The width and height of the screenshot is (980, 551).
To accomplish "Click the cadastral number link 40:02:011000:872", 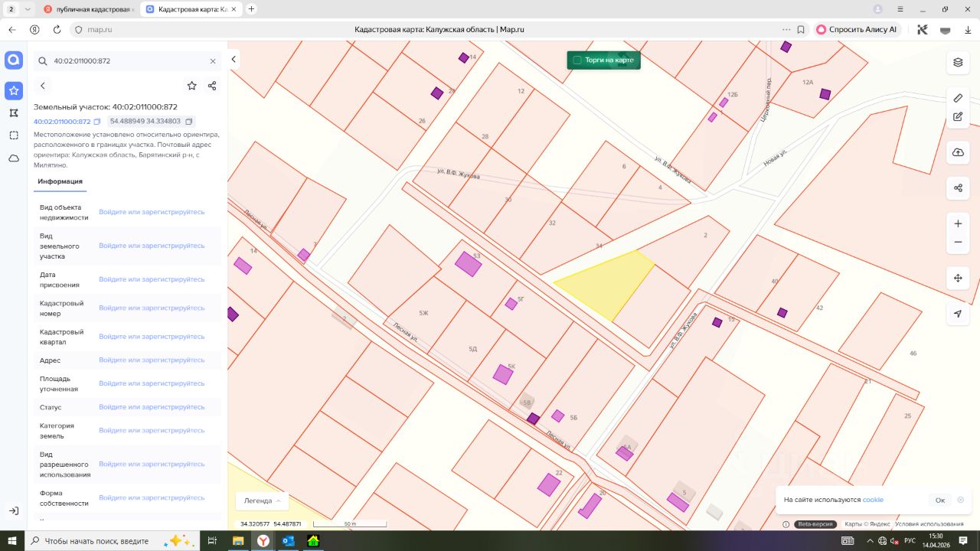I will (62, 122).
